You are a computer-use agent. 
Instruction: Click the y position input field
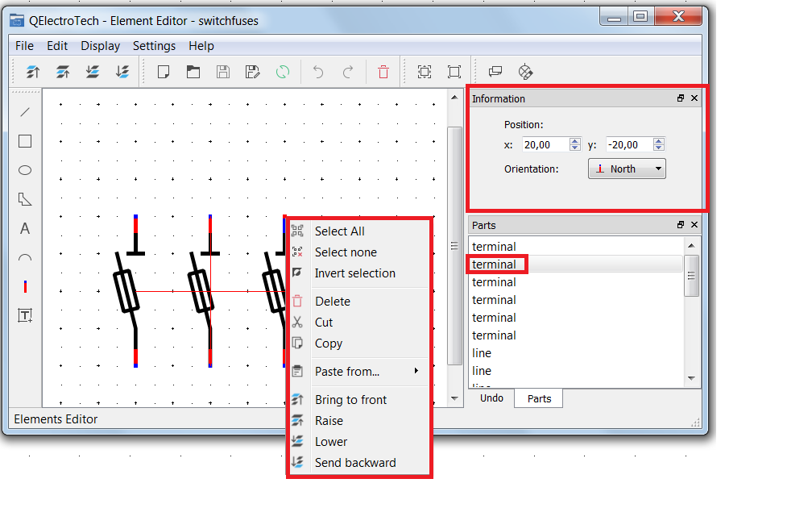[x=628, y=145]
